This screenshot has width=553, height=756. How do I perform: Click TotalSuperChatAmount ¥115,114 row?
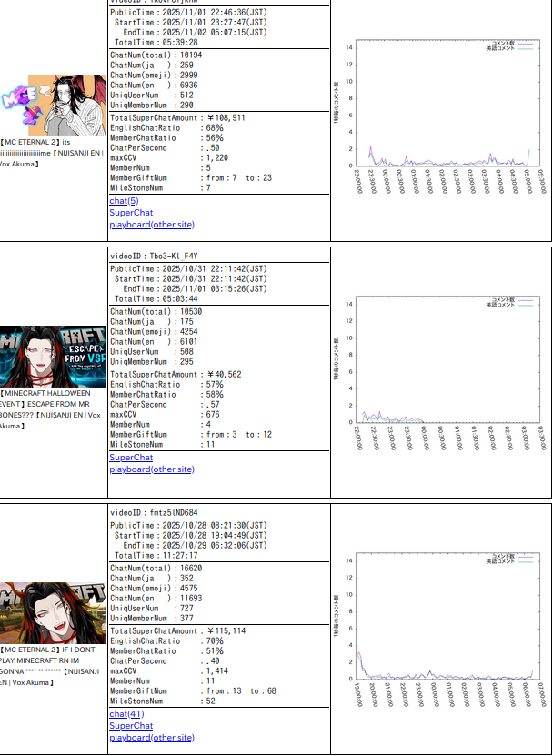[x=177, y=630]
